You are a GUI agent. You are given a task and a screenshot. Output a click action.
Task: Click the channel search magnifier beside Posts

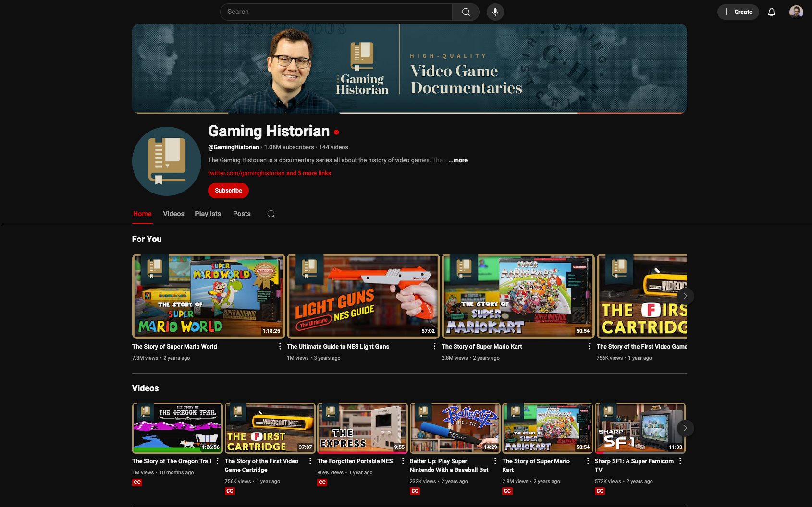(271, 214)
